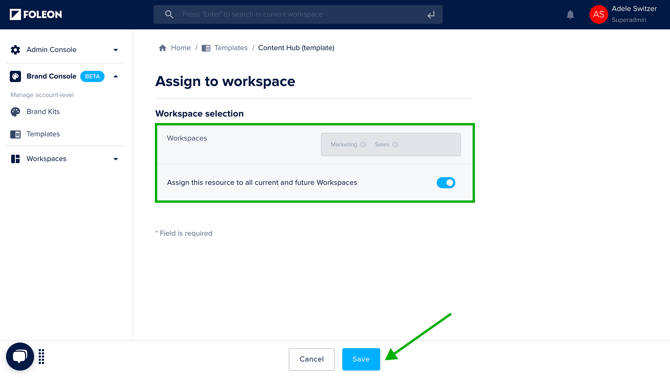Click the chat widget drag handle dots
Viewport: 670px width, 378px height.
pos(41,356)
